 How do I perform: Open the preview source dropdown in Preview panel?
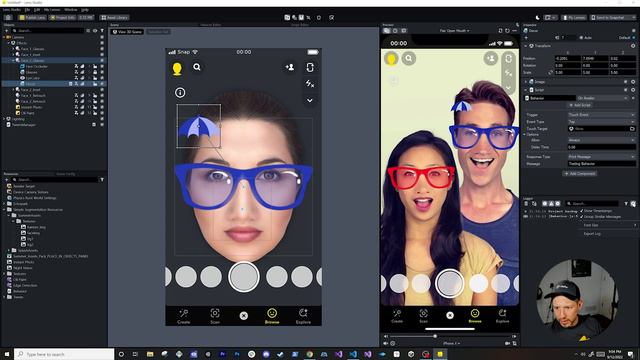pyautogui.click(x=454, y=31)
